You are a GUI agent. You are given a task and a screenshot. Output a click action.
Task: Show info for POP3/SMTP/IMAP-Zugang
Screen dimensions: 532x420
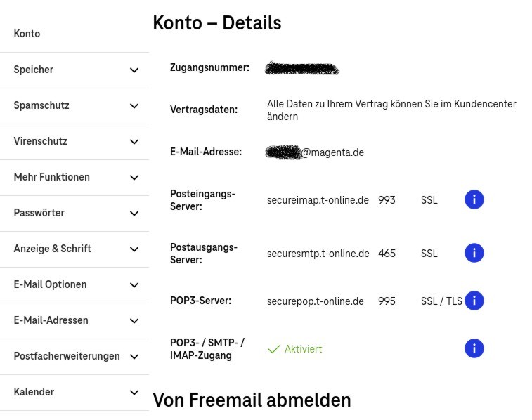coord(474,348)
